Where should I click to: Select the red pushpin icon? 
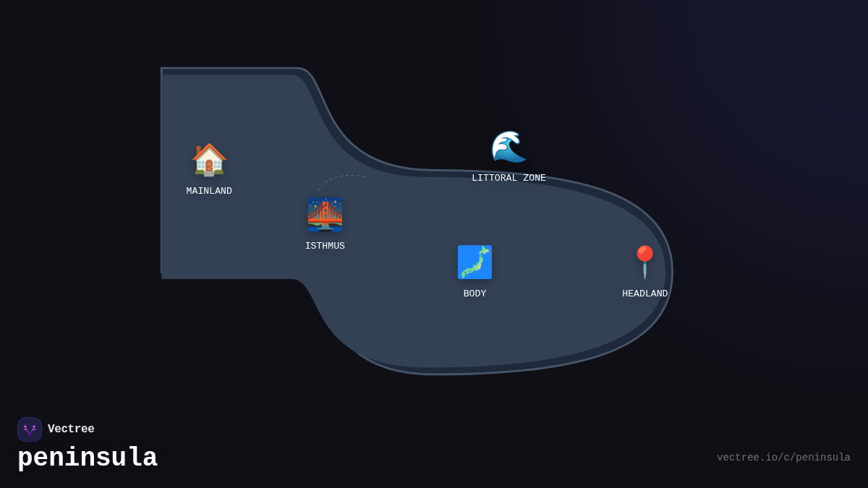644,262
